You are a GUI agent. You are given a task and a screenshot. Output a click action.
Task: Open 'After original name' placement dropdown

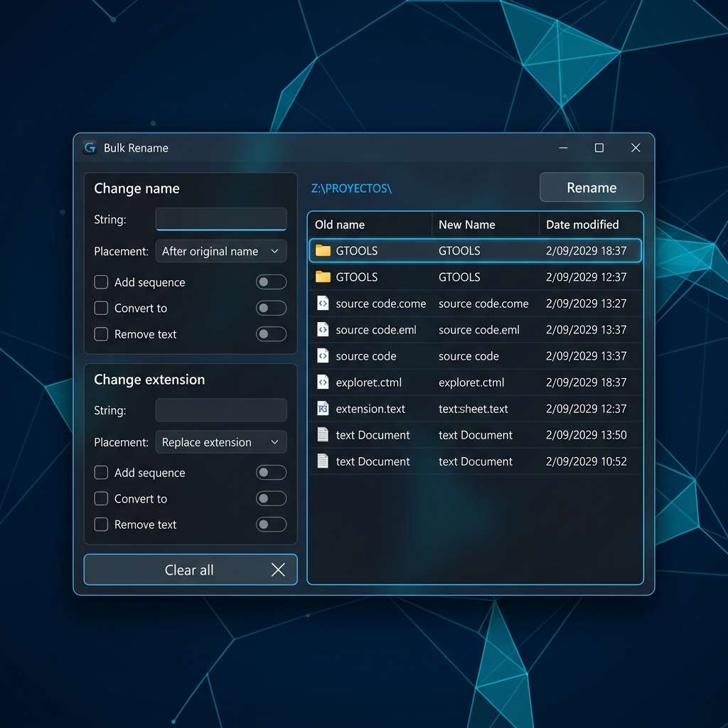tap(221, 251)
